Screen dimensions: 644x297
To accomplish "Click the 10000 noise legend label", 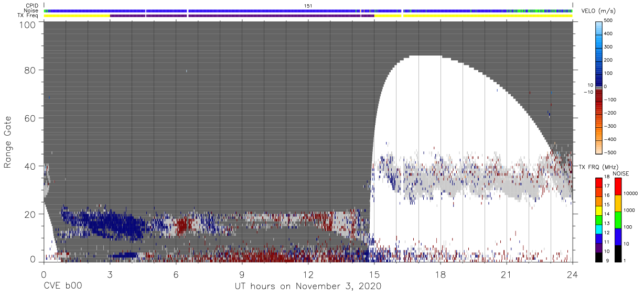I will tap(632, 194).
